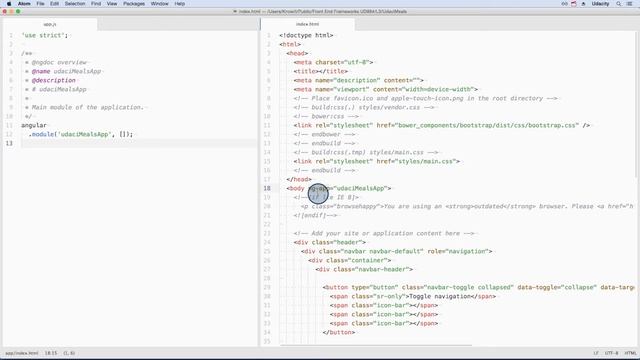Click the <div class="container"> line
640x360 pixels.
pos(349,260)
